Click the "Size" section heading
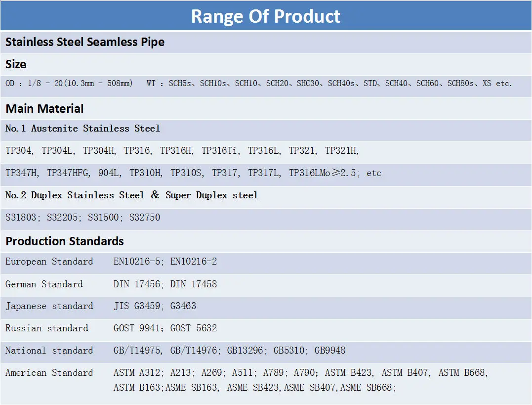The width and height of the screenshot is (532, 405). (16, 64)
